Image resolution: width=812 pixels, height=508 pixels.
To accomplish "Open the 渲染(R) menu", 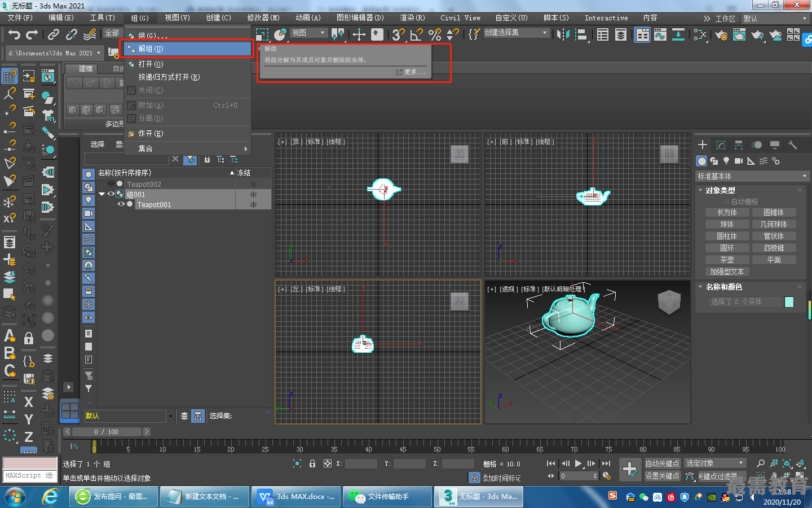I will coord(412,18).
